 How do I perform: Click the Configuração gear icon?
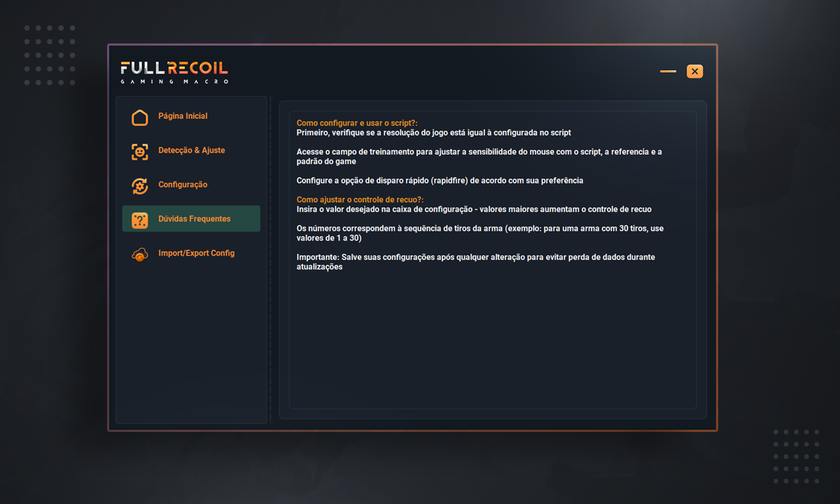(x=140, y=185)
